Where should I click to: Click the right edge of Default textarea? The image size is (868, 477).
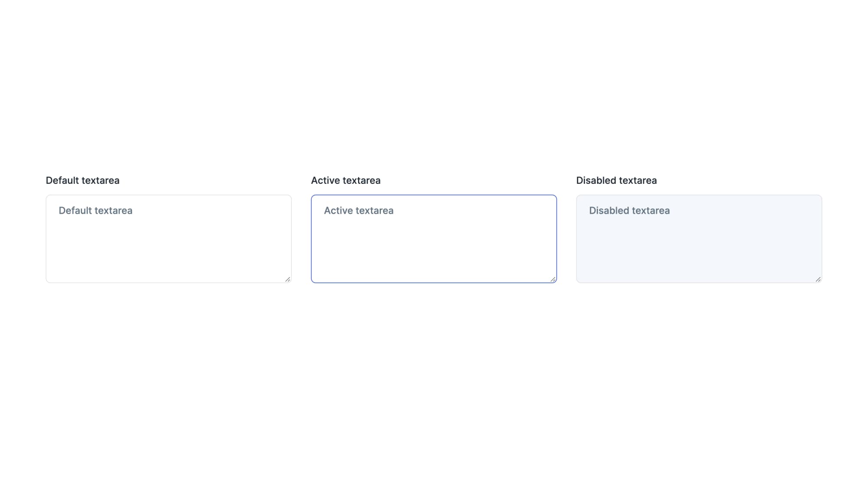coord(291,238)
